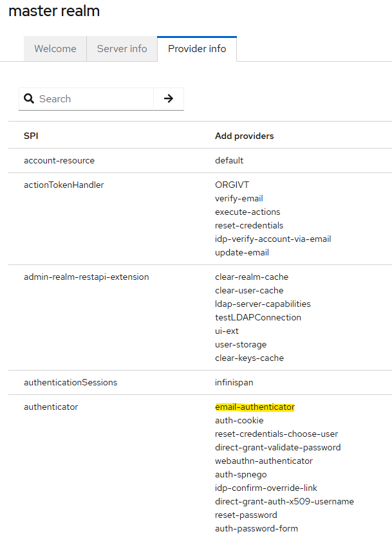
Task: Click the search arrow submit button
Action: pyautogui.click(x=169, y=98)
